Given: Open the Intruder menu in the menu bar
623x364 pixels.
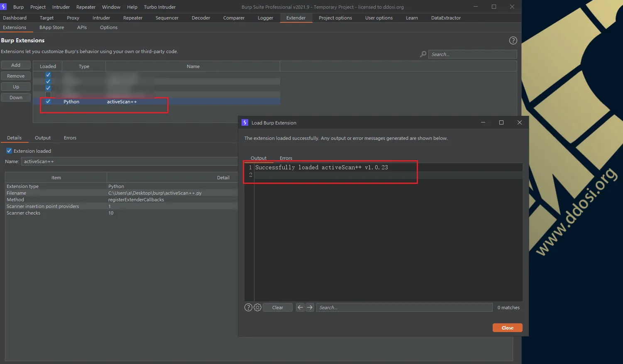Looking at the screenshot, I should [x=61, y=7].
